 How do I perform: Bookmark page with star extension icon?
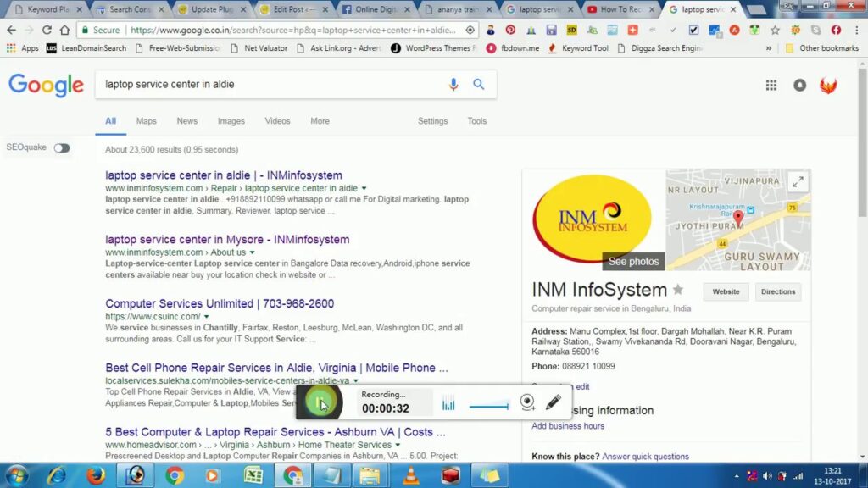coord(775,30)
